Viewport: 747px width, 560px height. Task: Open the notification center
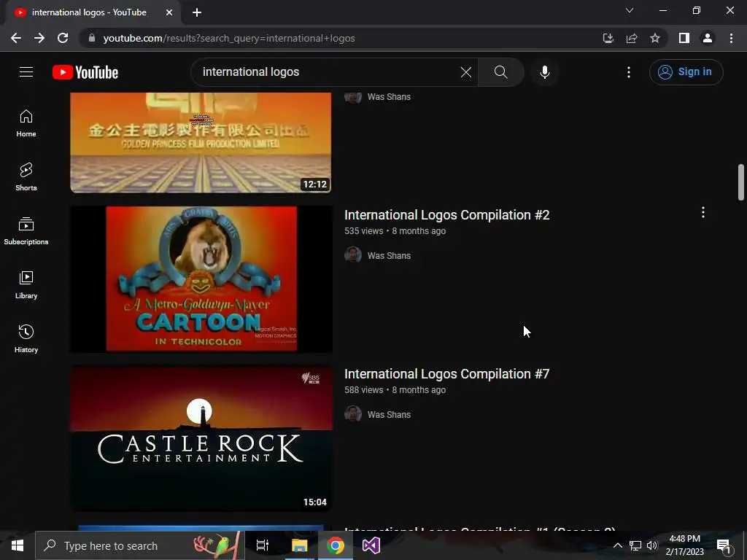click(724, 545)
